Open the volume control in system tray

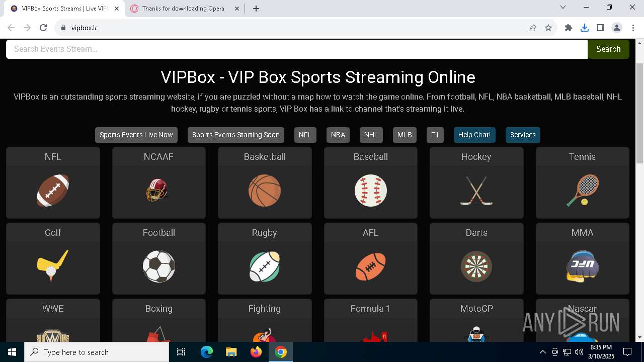coord(579,352)
